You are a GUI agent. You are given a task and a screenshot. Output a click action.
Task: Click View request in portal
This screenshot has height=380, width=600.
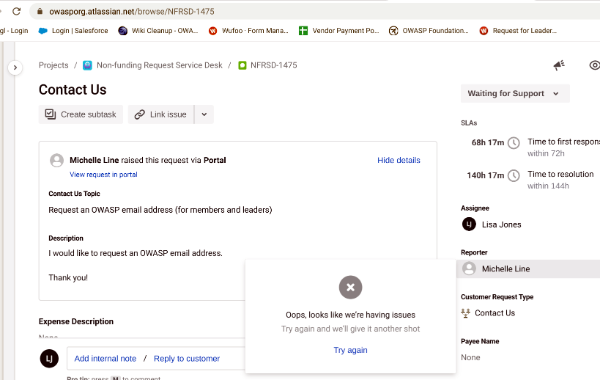(x=103, y=175)
